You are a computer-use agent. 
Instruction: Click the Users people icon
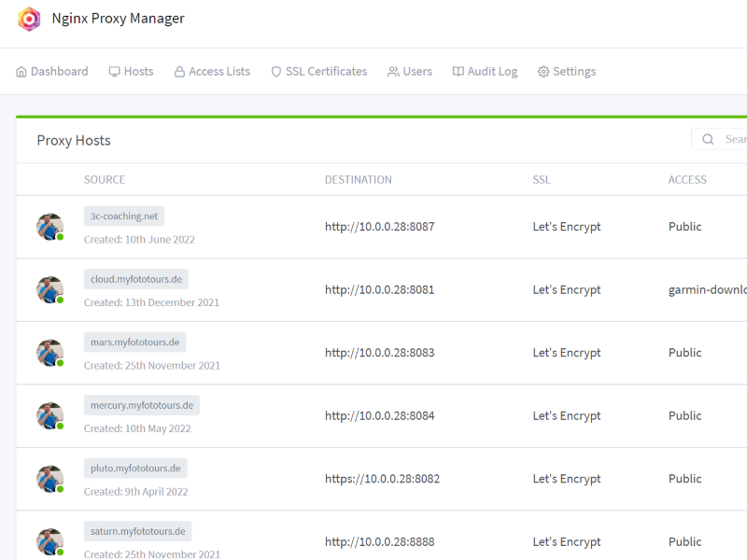pyautogui.click(x=393, y=72)
